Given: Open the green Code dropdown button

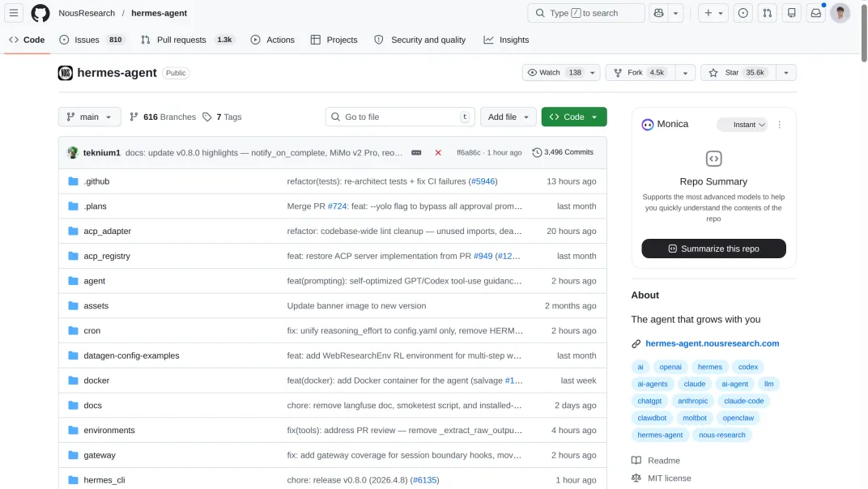Looking at the screenshot, I should point(573,117).
